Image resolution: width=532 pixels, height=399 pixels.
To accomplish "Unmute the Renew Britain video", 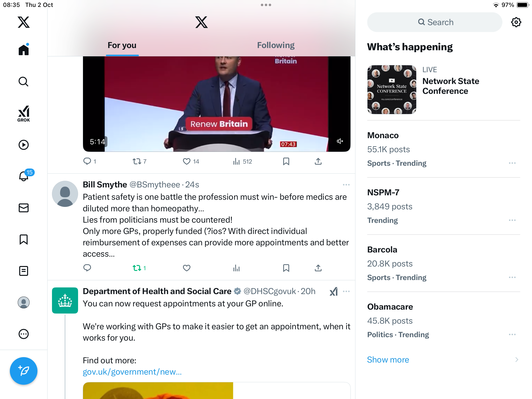I will 340,141.
